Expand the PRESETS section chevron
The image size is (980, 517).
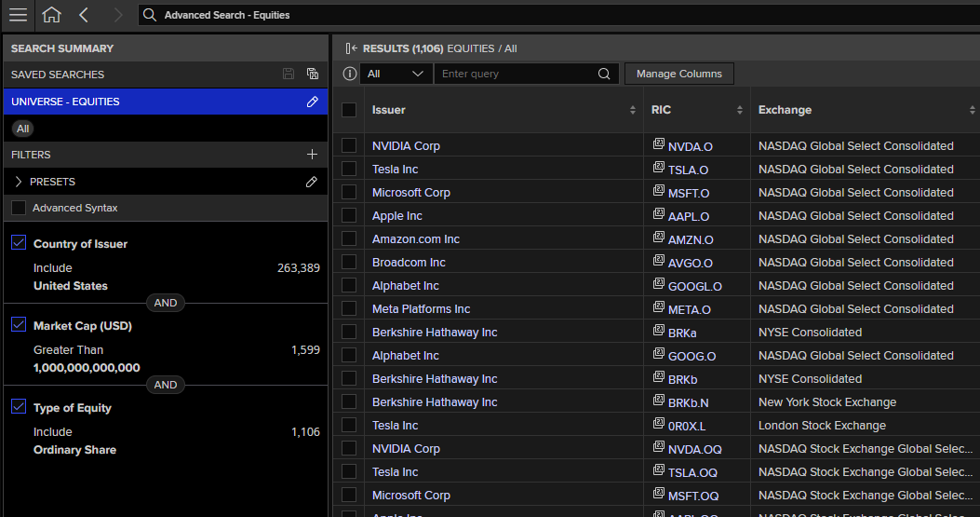point(18,182)
